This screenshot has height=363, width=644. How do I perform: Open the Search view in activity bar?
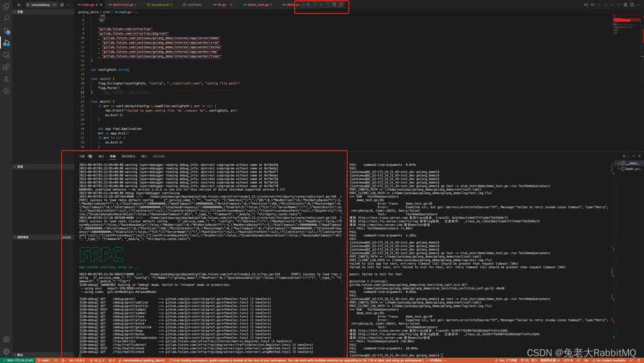[x=6, y=19]
